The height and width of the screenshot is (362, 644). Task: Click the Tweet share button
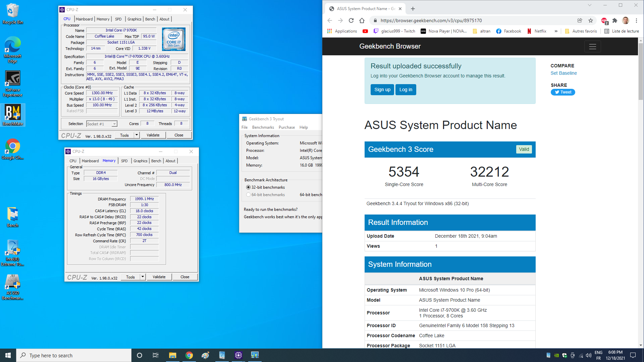click(x=563, y=92)
